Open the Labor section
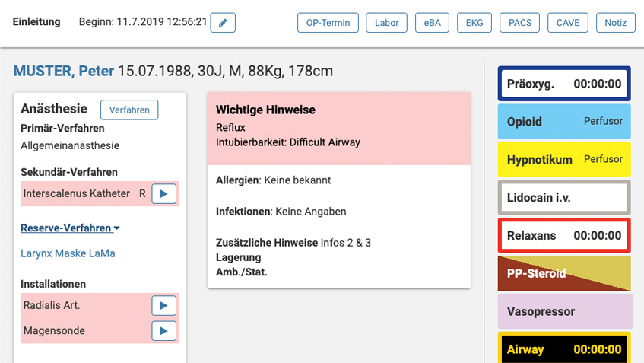The width and height of the screenshot is (644, 363). [386, 23]
